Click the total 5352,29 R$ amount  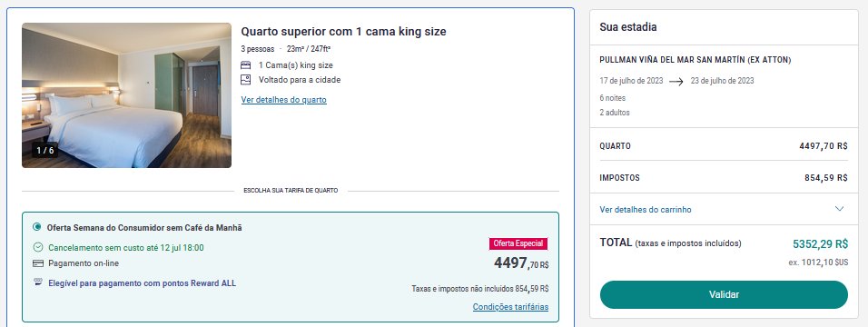[820, 243]
